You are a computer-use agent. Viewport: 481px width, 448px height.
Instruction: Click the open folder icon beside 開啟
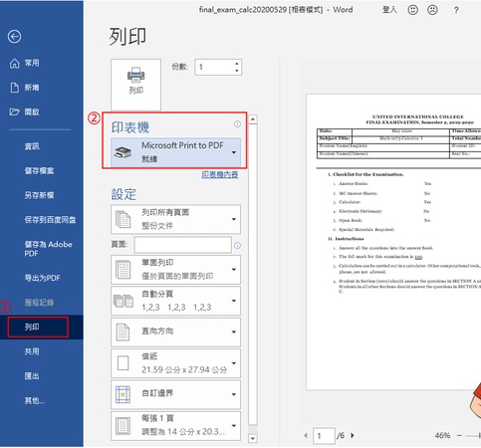(15, 112)
